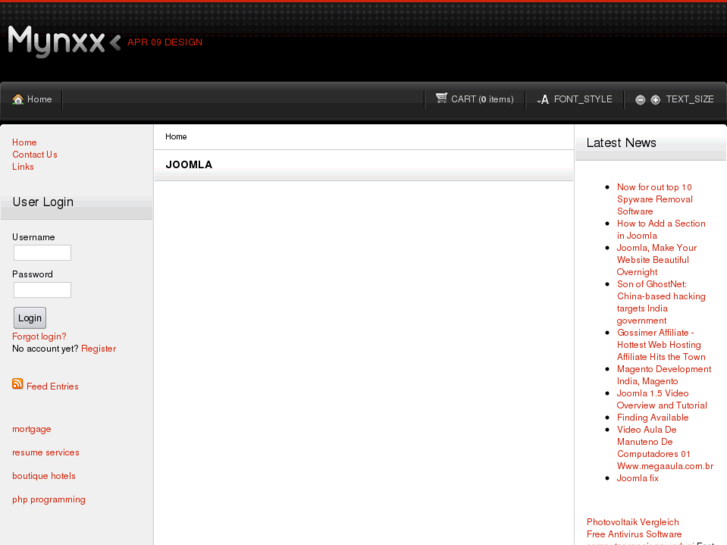Open Home link in left sidebar

point(25,142)
